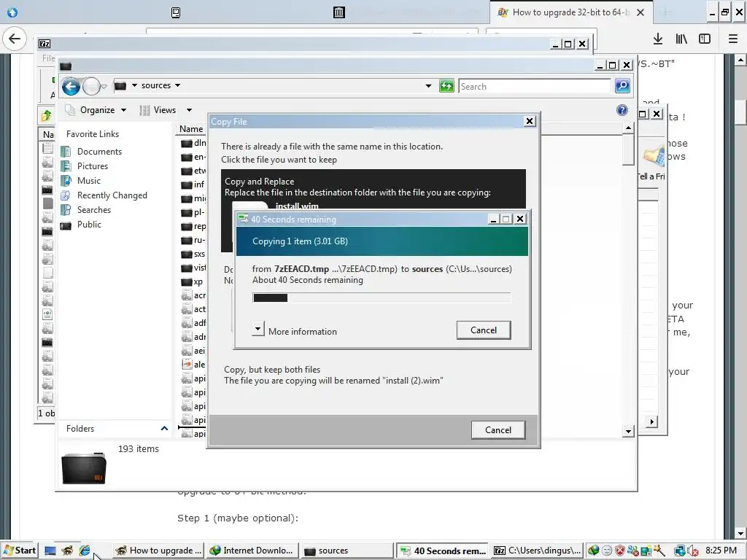This screenshot has width=747, height=560.
Task: Open the browser downloads icon
Action: [658, 39]
